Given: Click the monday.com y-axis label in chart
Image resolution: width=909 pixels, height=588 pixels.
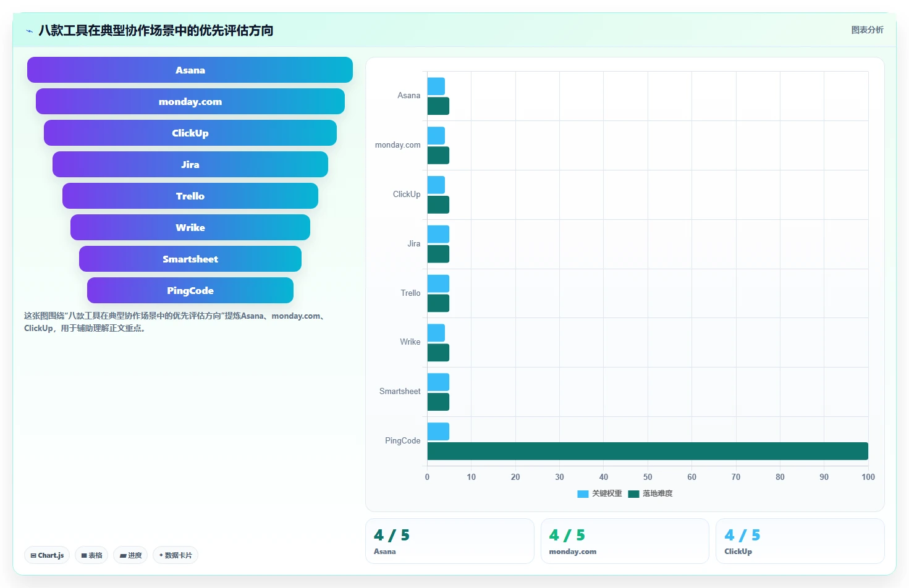Looking at the screenshot, I should coord(397,145).
